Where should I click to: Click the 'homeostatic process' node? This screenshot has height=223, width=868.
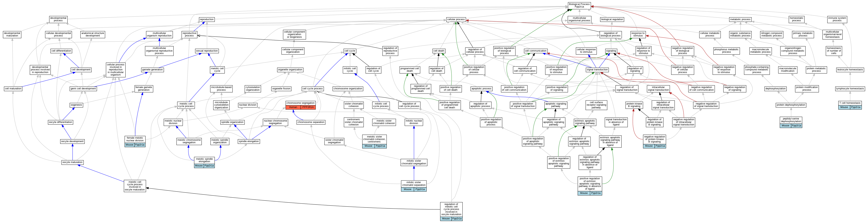pos(797,19)
